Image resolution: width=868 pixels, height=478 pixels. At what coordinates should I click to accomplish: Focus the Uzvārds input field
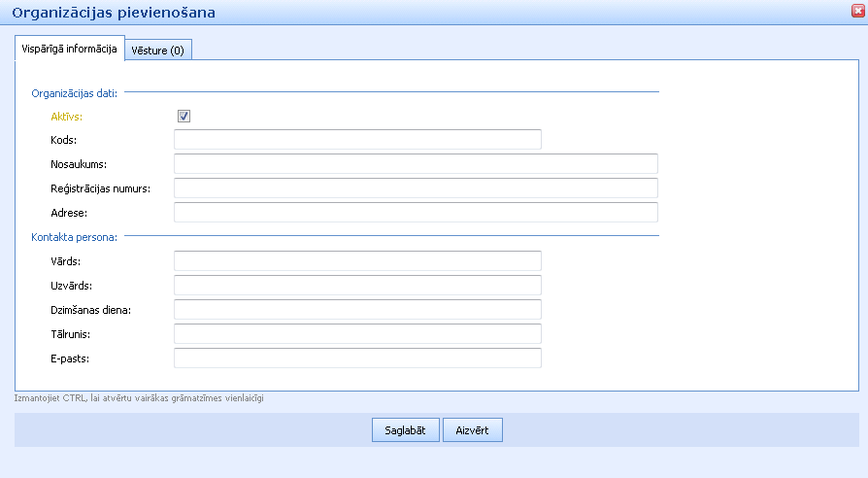(x=357, y=285)
